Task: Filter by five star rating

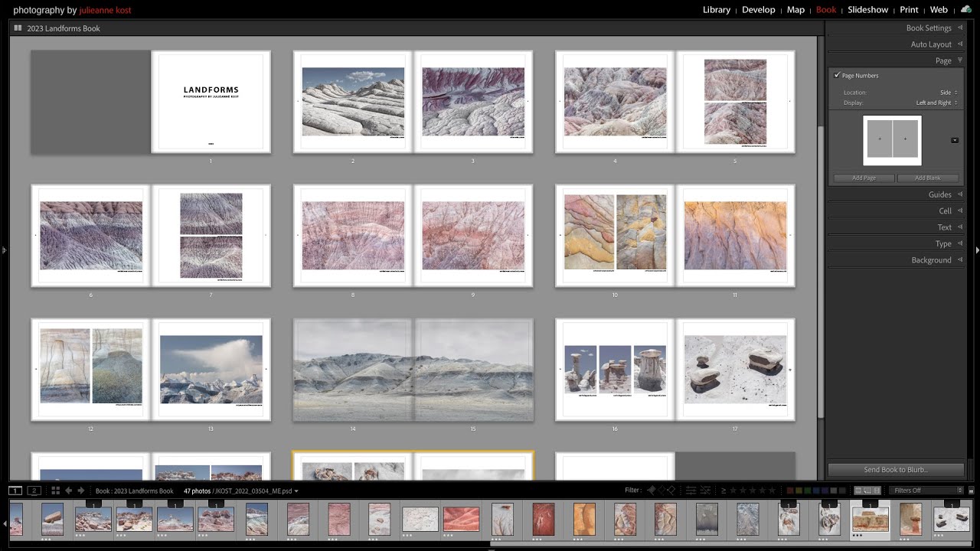Action: [772, 491]
